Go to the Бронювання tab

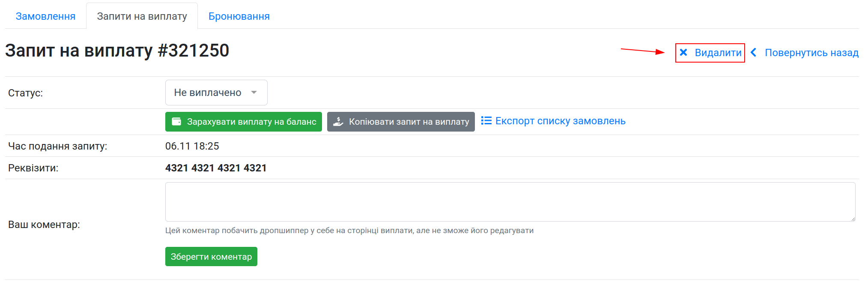tap(239, 16)
